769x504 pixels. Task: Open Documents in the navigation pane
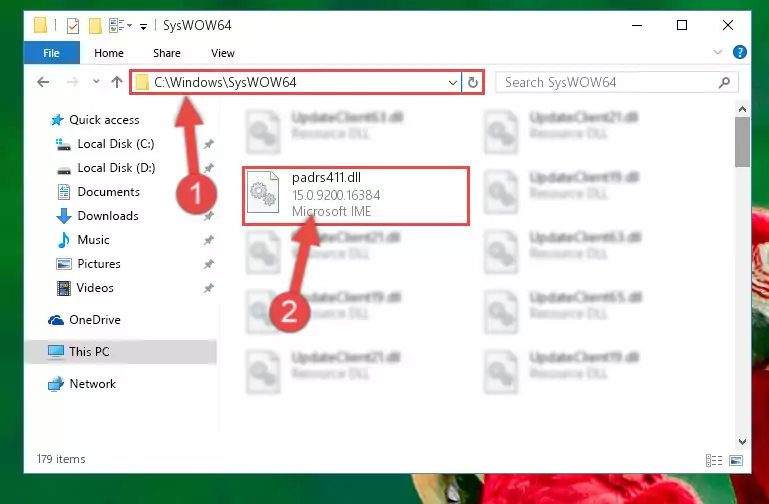[108, 192]
